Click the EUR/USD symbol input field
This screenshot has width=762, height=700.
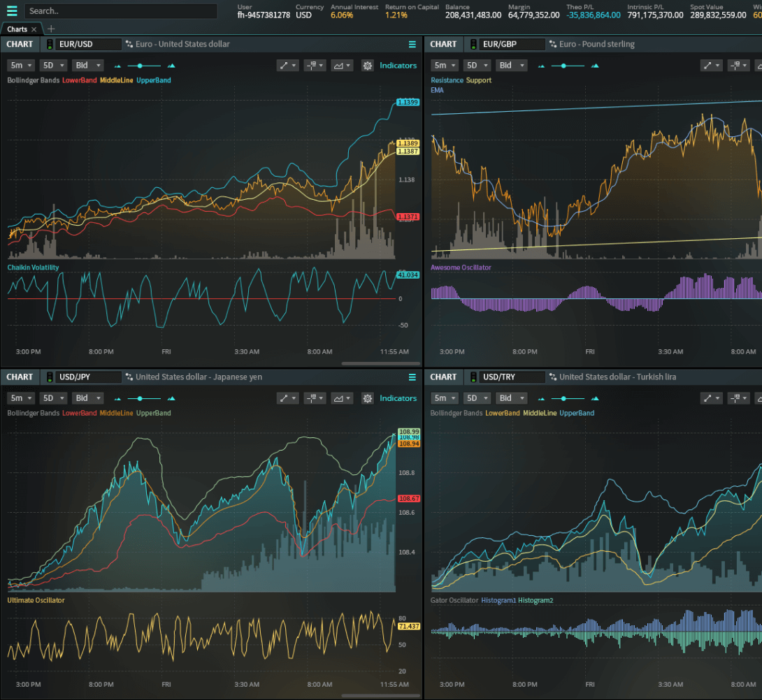(88, 44)
